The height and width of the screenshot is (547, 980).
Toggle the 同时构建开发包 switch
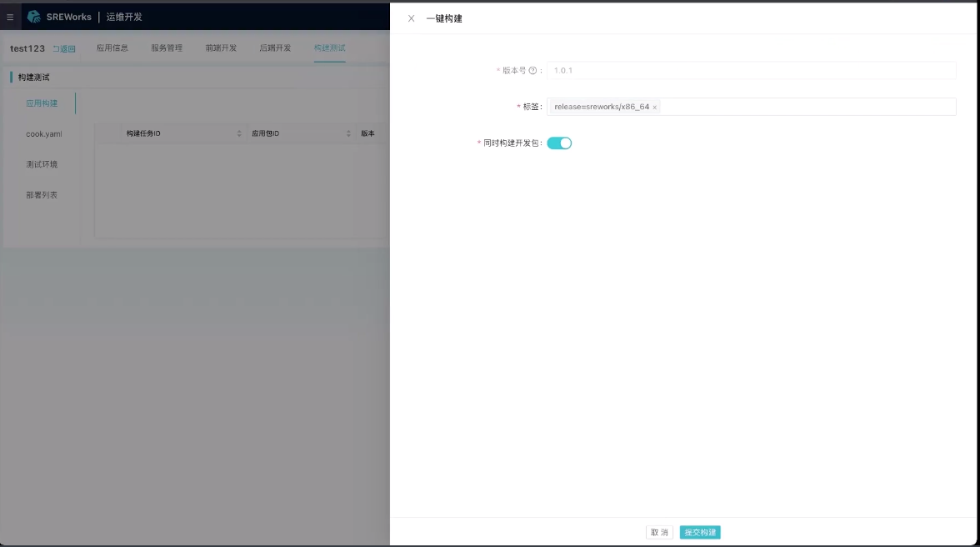pos(559,143)
